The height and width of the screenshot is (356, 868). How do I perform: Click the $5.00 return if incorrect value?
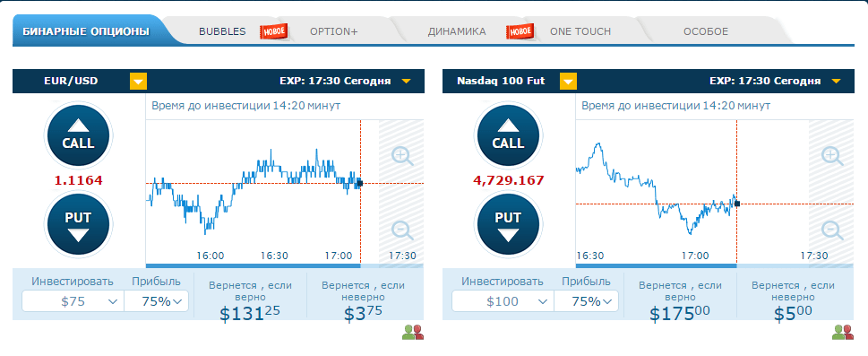(x=794, y=313)
